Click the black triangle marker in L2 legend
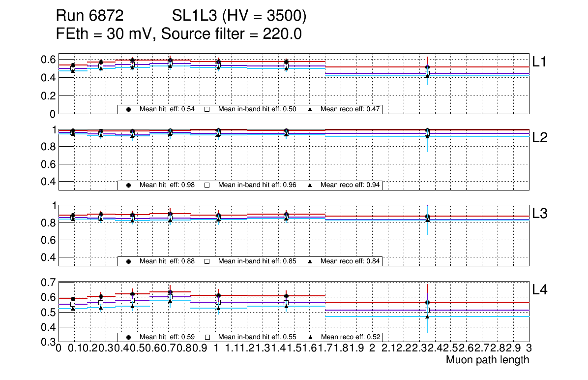Viewport: 588px width, 380px height. 310,185
